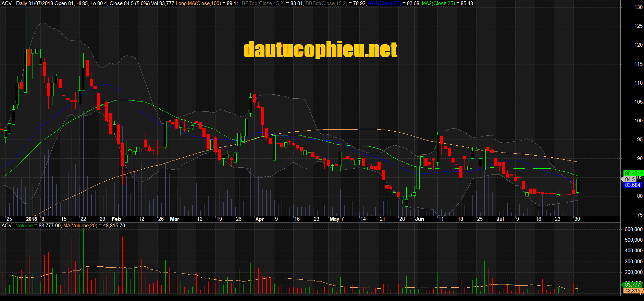Select the green Volume label in lower pane
Image resolution: width=644 pixels, height=301 pixels.
click(x=24, y=226)
